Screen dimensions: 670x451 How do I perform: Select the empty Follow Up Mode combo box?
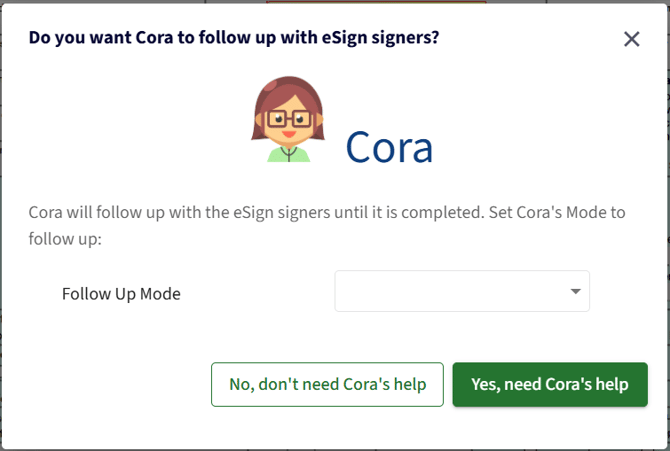click(462, 291)
